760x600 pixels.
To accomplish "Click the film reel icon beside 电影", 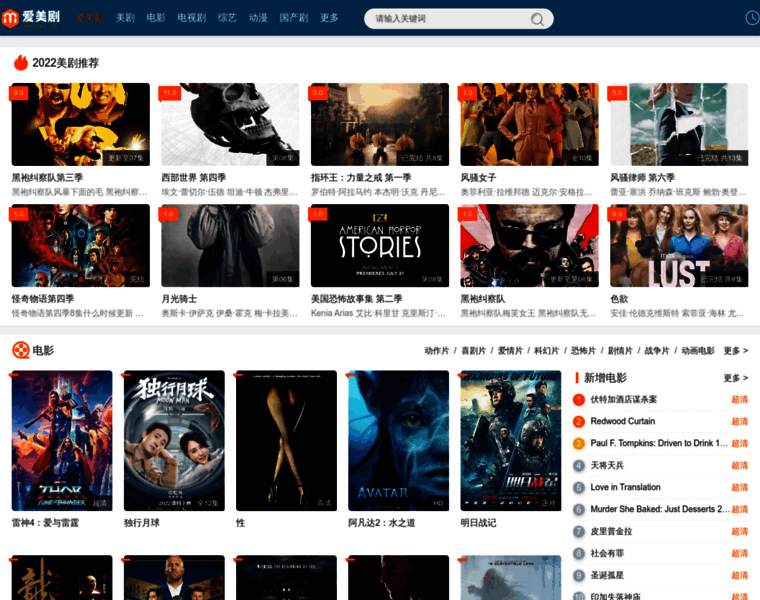I will click(21, 350).
